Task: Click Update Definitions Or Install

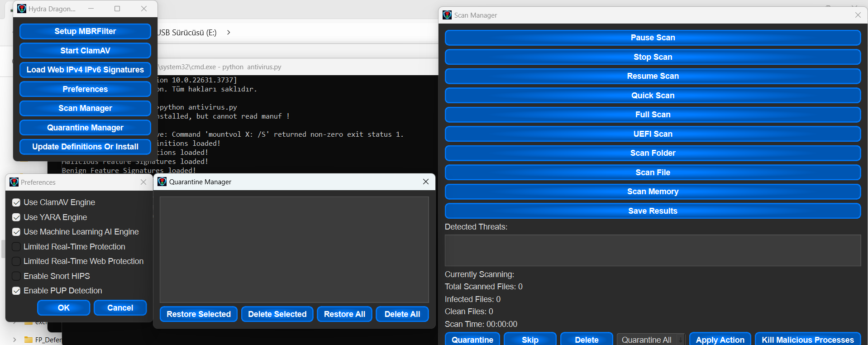Action: pos(85,147)
